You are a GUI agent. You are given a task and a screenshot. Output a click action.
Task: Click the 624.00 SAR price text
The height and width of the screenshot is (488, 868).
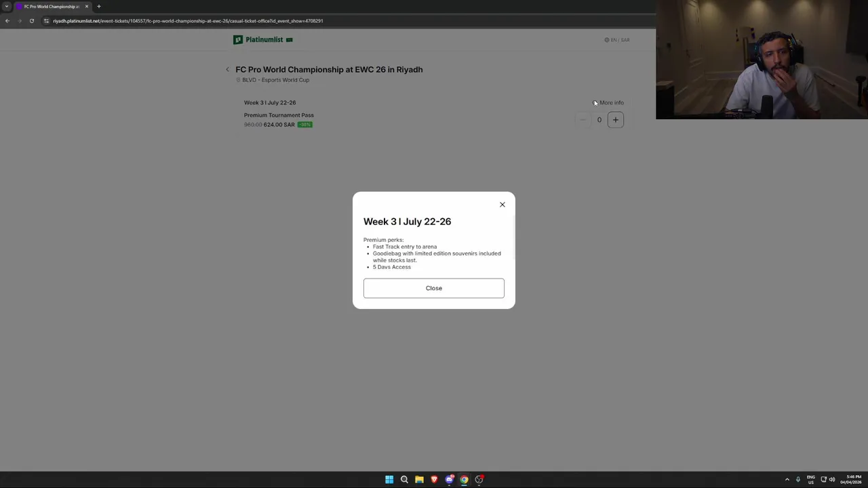tap(279, 125)
